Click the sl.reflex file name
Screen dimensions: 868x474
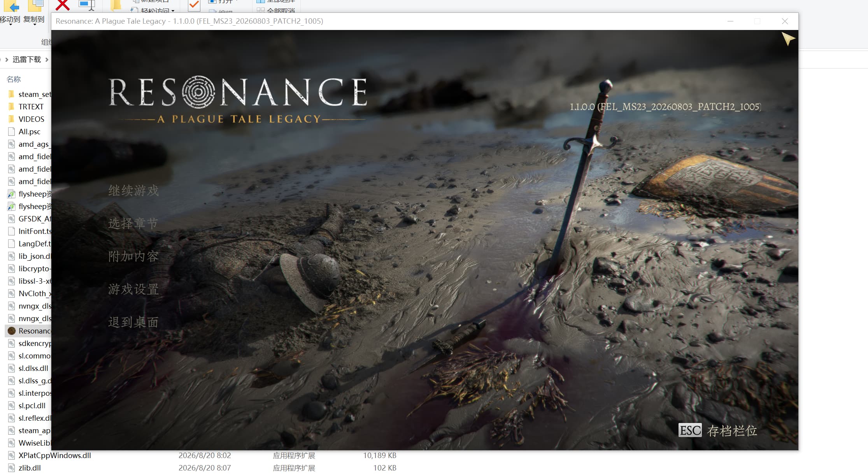coord(35,418)
